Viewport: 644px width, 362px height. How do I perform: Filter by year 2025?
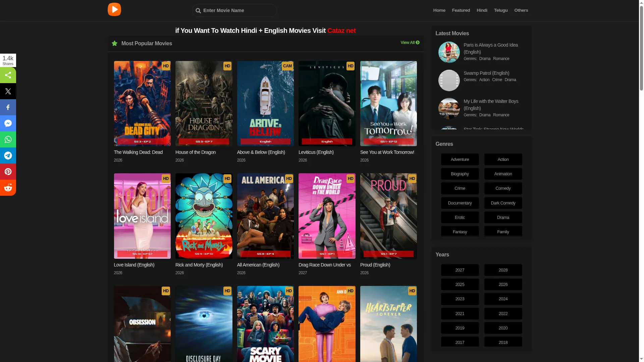pyautogui.click(x=460, y=285)
